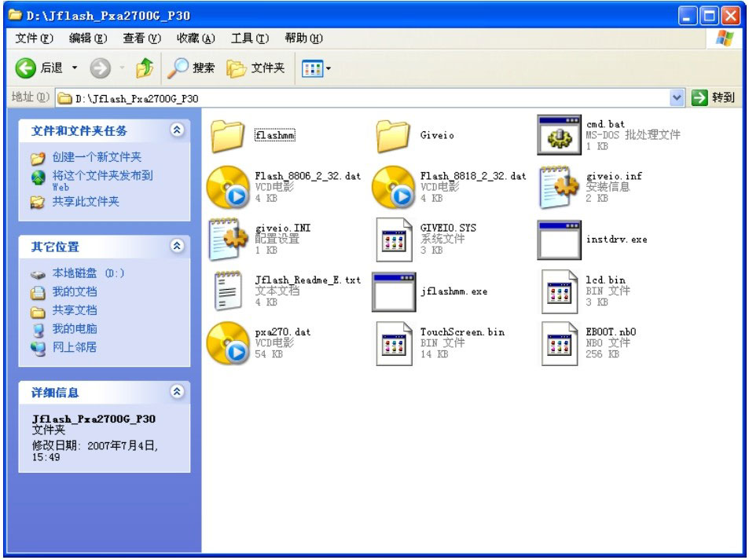Open 共享文档 location link

[x=75, y=310]
